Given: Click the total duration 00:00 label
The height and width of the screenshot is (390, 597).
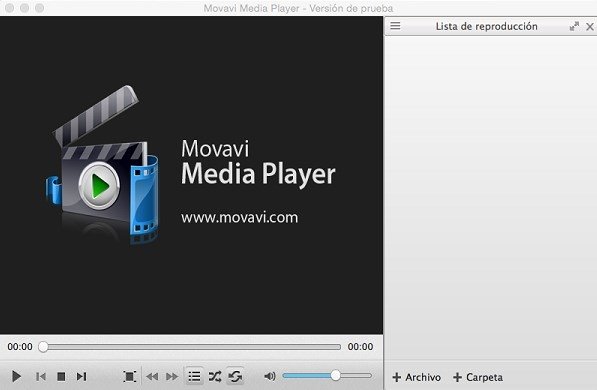Looking at the screenshot, I should [360, 347].
